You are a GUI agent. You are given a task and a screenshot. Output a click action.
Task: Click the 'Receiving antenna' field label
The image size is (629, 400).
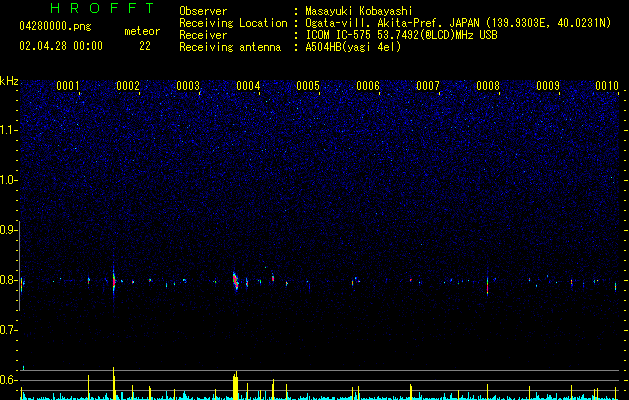click(230, 47)
